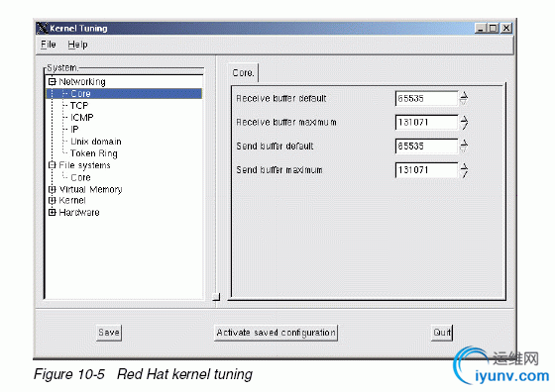The width and height of the screenshot is (555, 392).
Task: Maximize the Kernel Tuning window
Action: click(493, 28)
